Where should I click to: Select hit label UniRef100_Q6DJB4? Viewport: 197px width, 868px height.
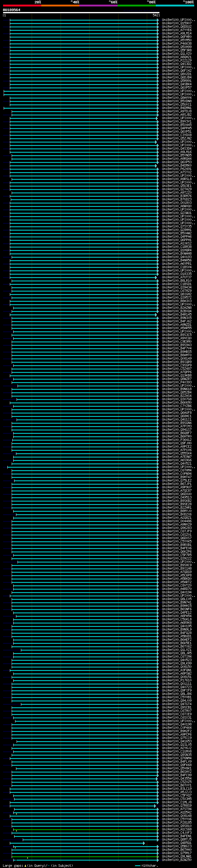pos(177,78)
